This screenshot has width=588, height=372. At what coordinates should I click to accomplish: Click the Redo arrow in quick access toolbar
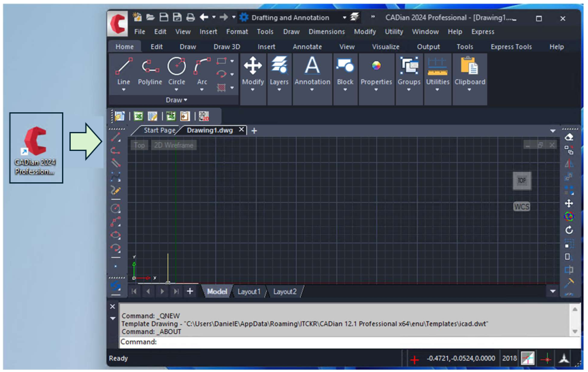pos(223,17)
